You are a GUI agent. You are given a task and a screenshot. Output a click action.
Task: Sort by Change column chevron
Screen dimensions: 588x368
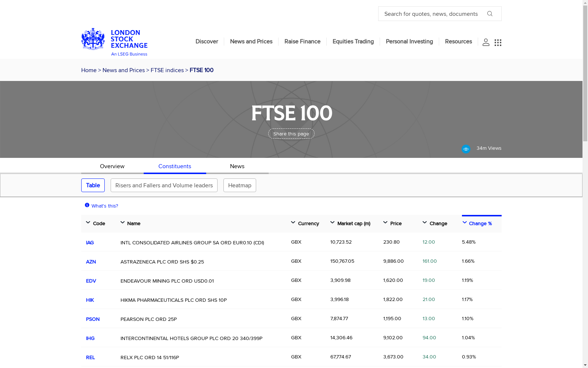[x=424, y=223]
